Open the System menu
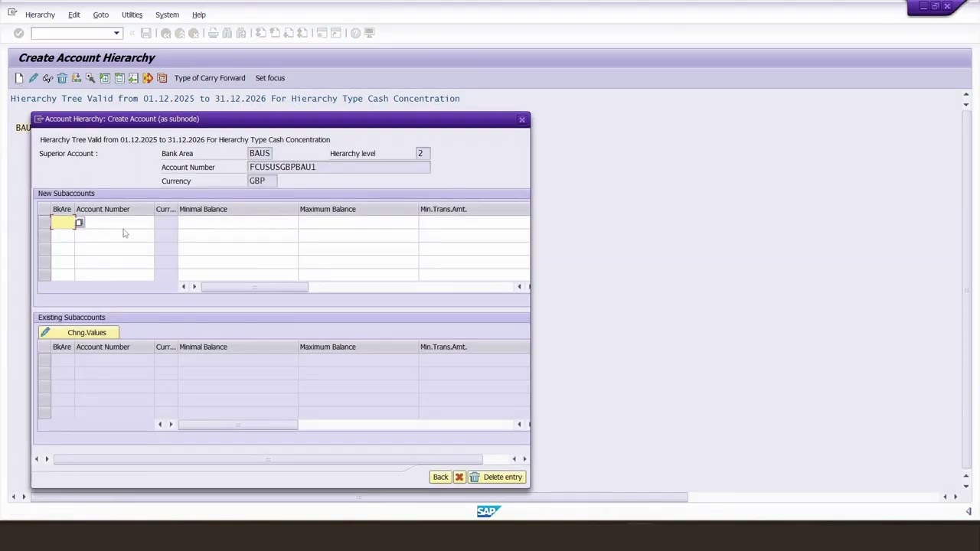The image size is (980, 551). click(x=167, y=15)
